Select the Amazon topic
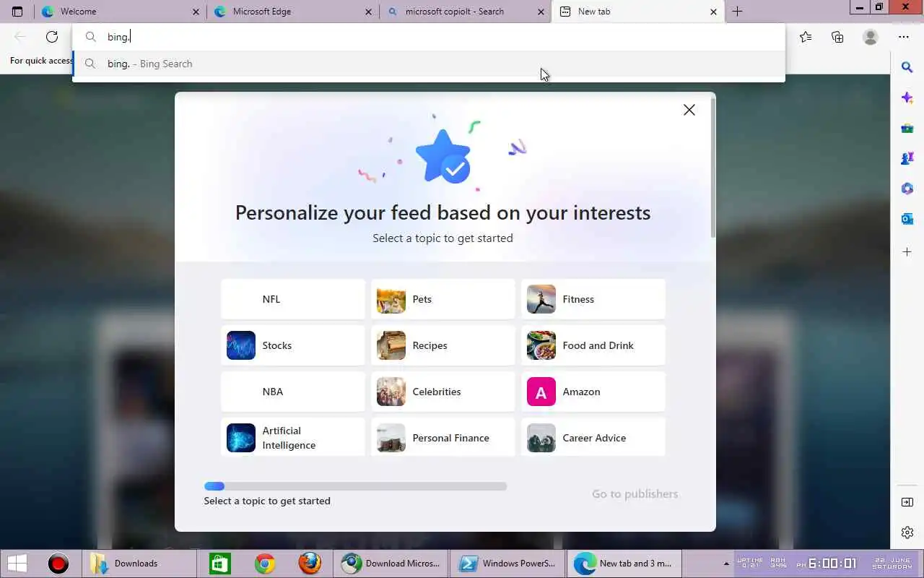 click(593, 392)
